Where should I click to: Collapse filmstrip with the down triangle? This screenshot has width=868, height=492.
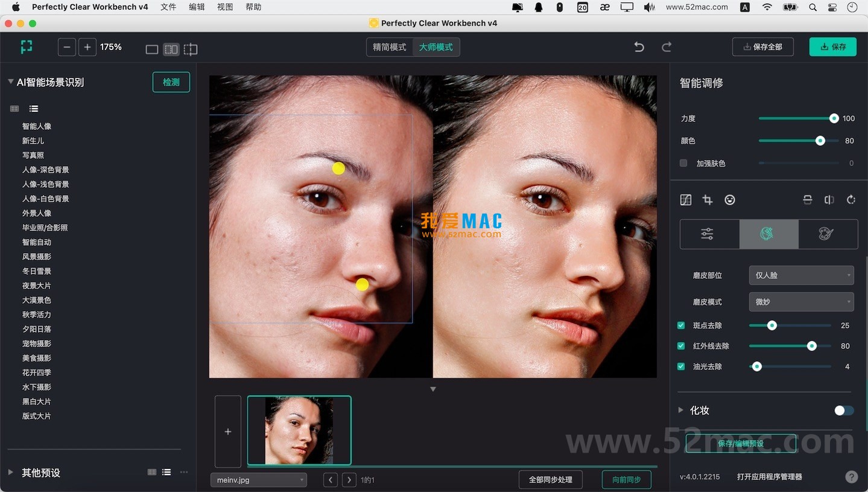pyautogui.click(x=433, y=389)
